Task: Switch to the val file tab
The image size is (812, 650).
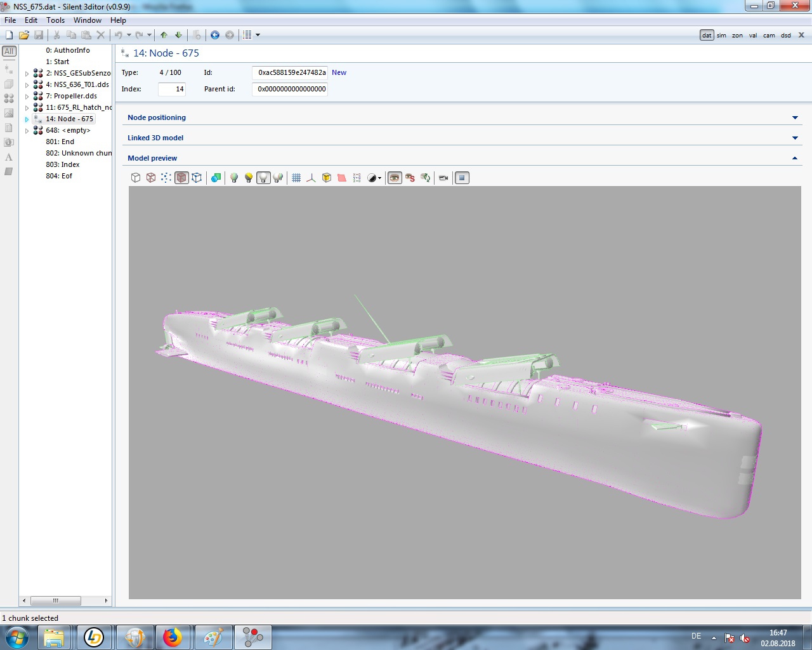Action: pos(753,36)
